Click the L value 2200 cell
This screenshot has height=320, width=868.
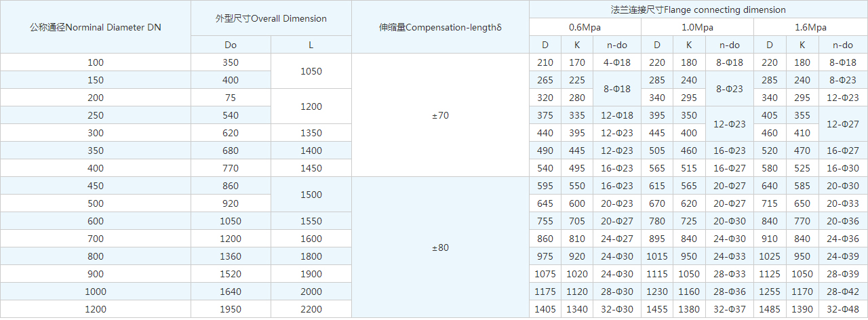311,309
